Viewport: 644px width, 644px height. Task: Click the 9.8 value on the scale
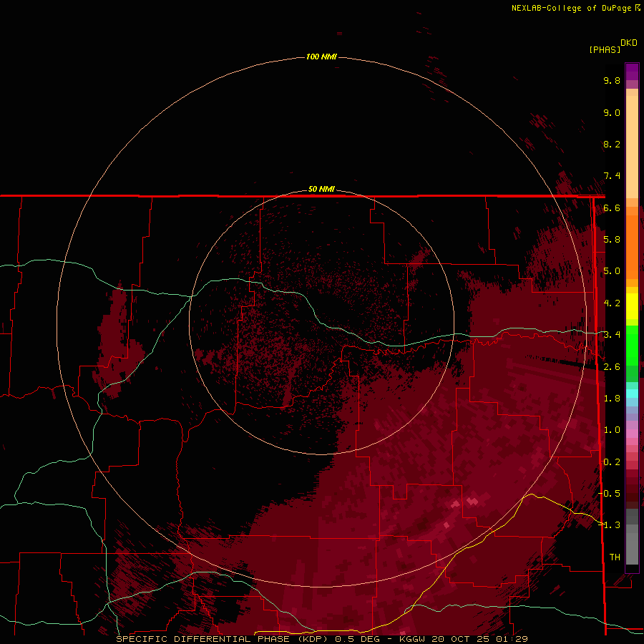[x=612, y=80]
